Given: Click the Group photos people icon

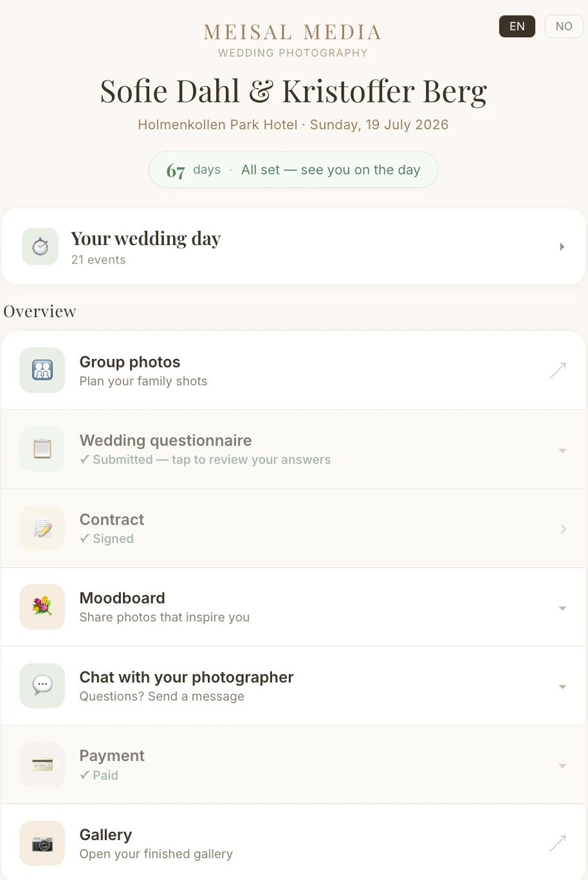Looking at the screenshot, I should 42,370.
